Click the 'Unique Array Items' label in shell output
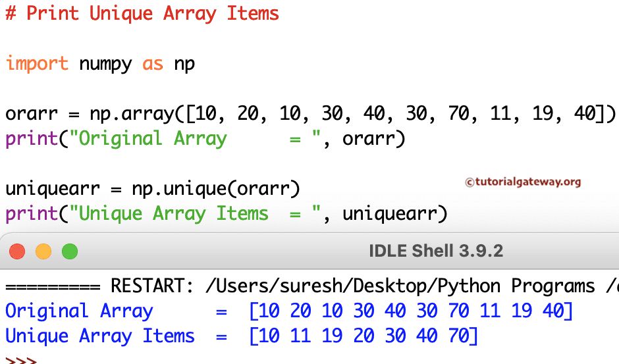The width and height of the screenshot is (619, 364). pyautogui.click(x=100, y=336)
